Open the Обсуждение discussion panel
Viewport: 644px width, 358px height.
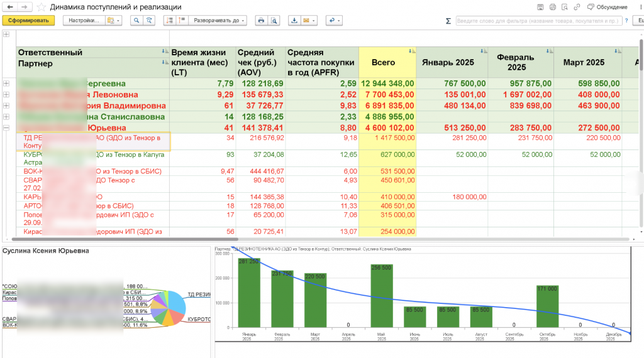click(608, 7)
